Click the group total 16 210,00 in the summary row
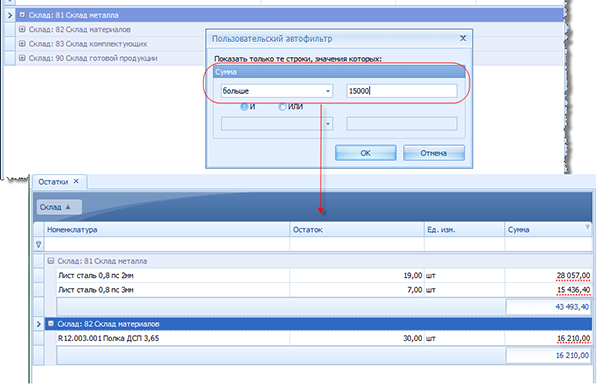This screenshot has width=600, height=386. [x=549, y=355]
